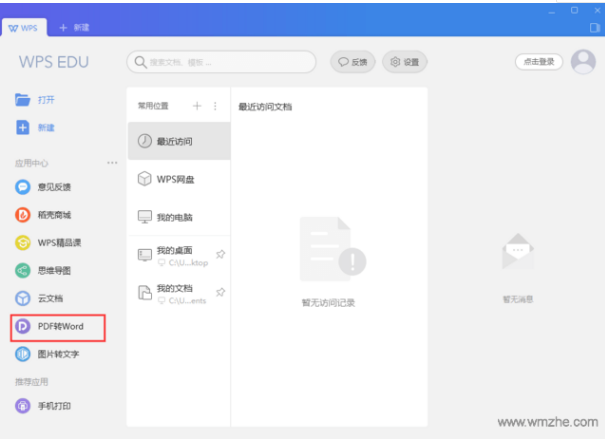Select 最近访问 recent list item
This screenshot has width=605, height=439.
click(179, 141)
